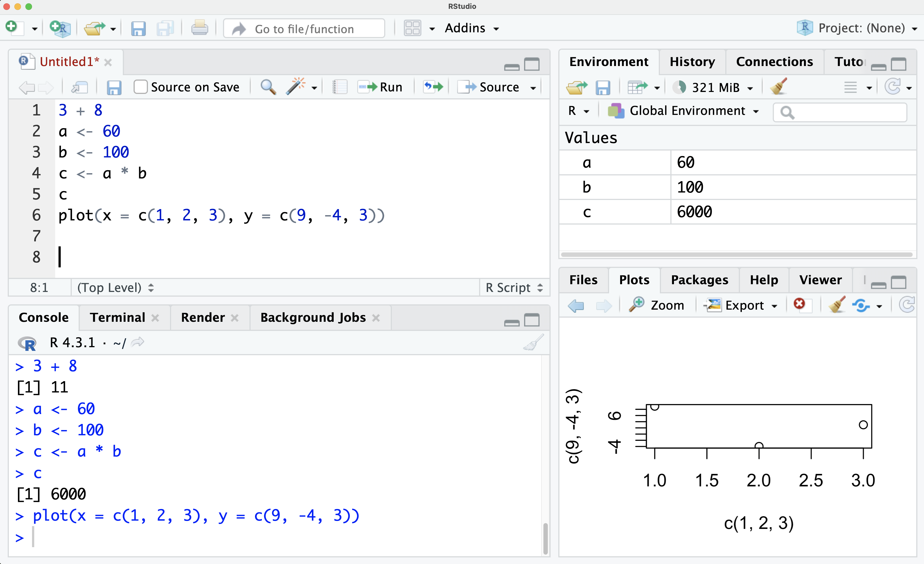
Task: Go back to previous source location
Action: [26, 88]
